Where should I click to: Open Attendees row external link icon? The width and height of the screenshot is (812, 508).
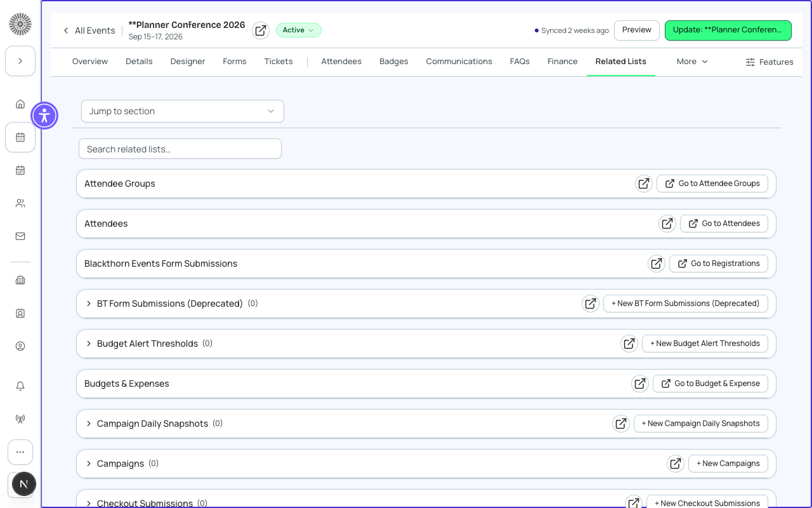[667, 224]
